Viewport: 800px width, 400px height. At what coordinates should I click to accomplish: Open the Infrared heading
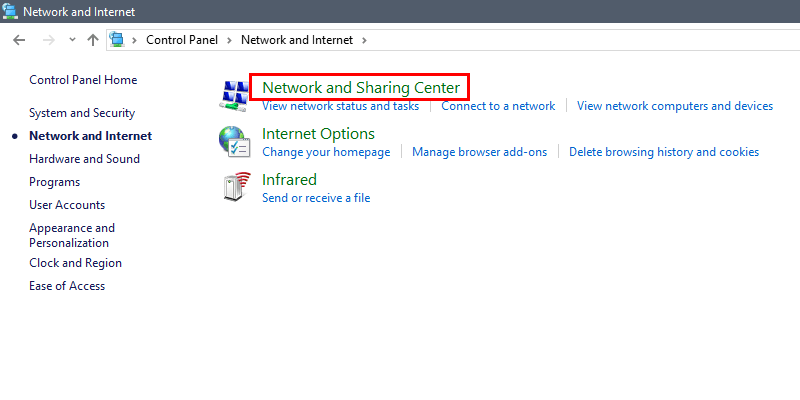pyautogui.click(x=289, y=180)
